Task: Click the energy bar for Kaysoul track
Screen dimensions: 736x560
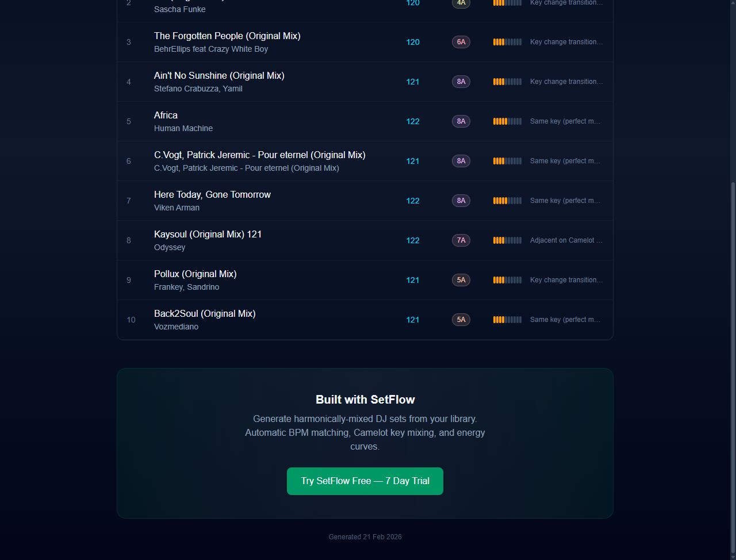Action: click(507, 240)
